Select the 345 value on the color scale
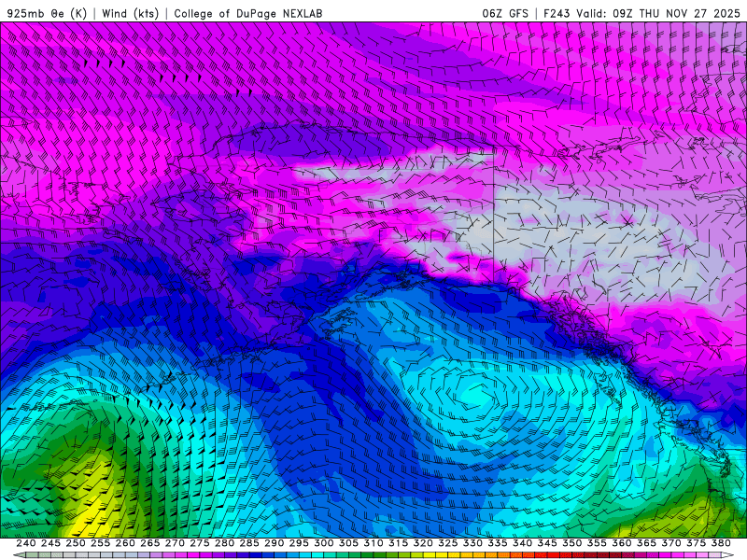747x560 pixels. 547,543
